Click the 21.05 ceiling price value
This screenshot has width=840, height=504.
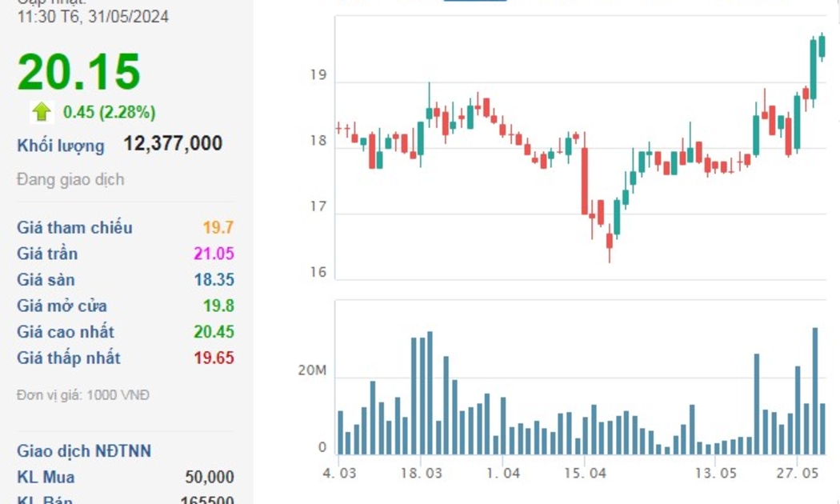click(214, 254)
